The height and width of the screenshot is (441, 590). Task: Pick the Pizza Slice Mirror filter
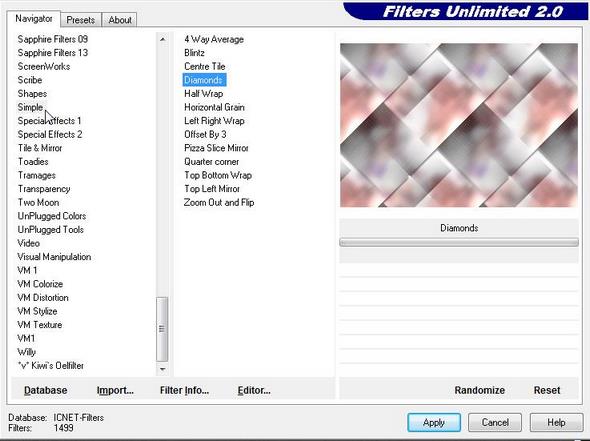(x=216, y=148)
